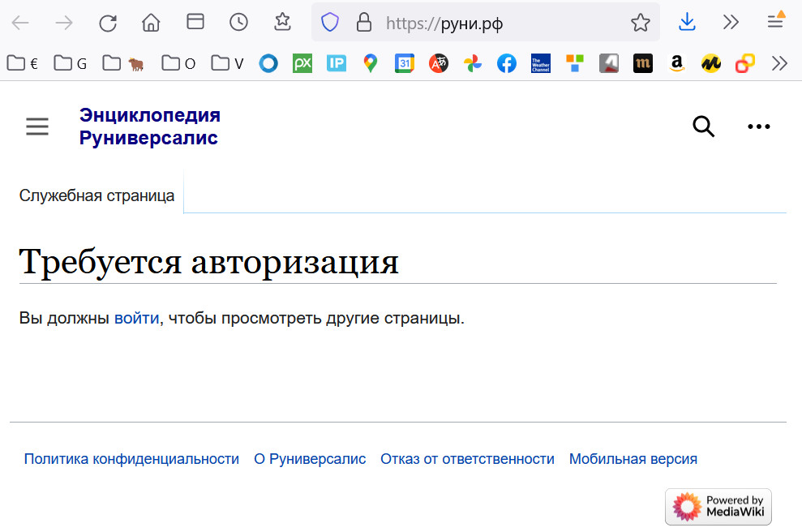Open the wiki three-dots actions menu
802x532 pixels.
(758, 127)
